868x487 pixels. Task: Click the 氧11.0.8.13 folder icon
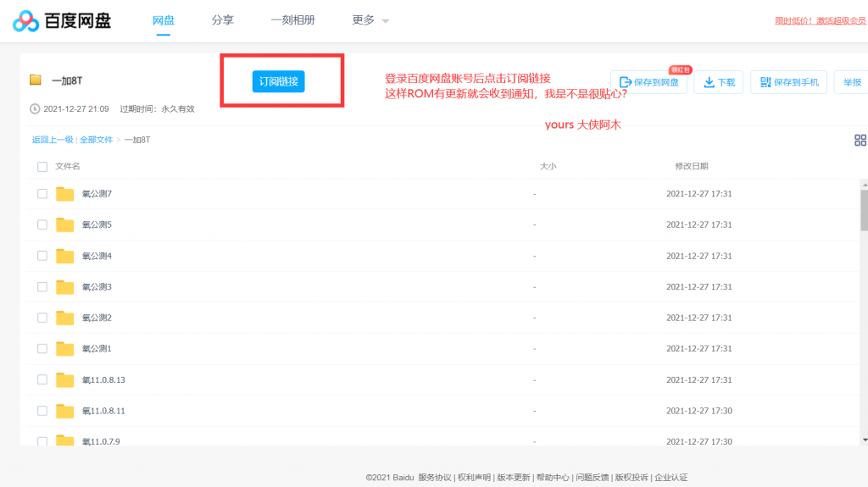tap(64, 379)
